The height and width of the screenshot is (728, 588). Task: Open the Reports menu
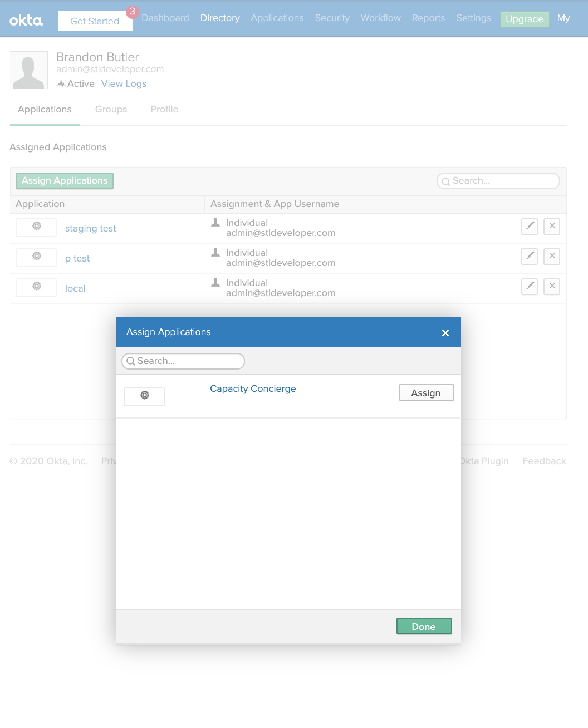click(429, 18)
